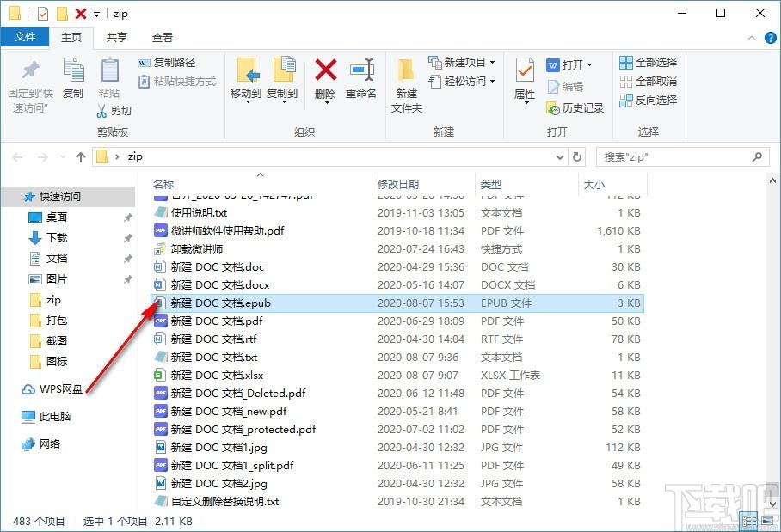Image resolution: width=781 pixels, height=532 pixels.
Task: Click the Back navigation arrow
Action: click(17, 157)
